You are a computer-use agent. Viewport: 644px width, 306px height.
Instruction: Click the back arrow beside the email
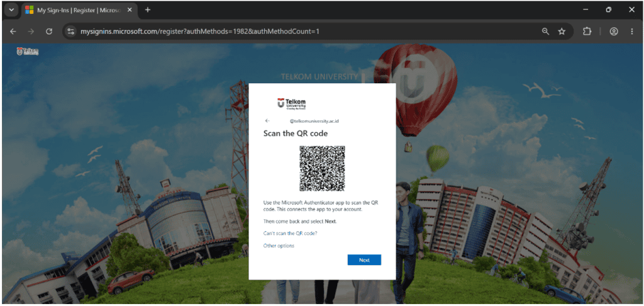pos(267,121)
